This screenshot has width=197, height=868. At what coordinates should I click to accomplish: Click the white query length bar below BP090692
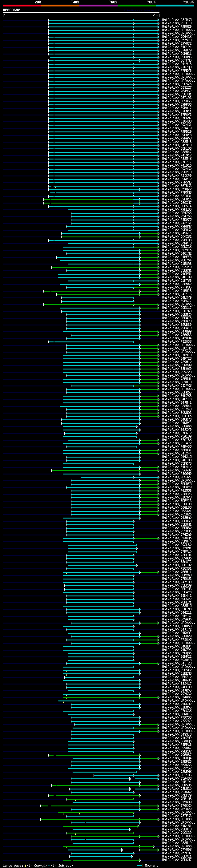point(81,13)
